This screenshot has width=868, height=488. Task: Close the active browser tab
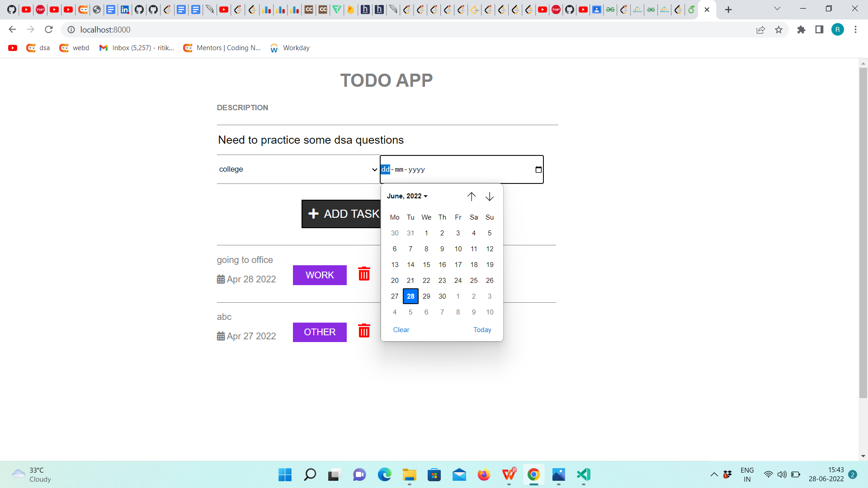click(707, 9)
